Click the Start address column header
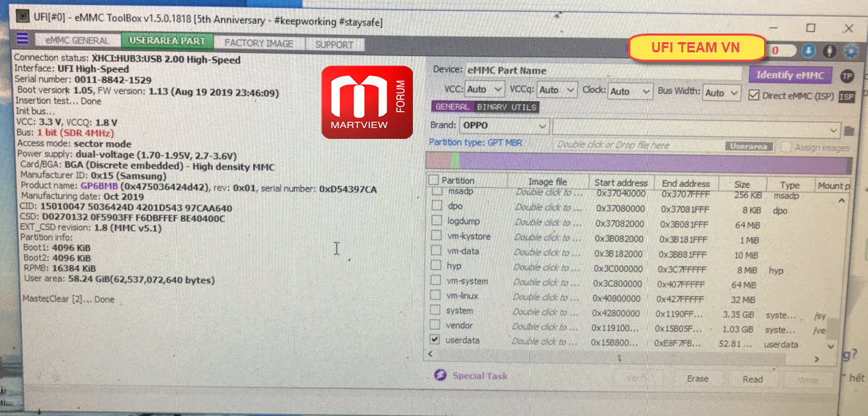 (x=621, y=183)
